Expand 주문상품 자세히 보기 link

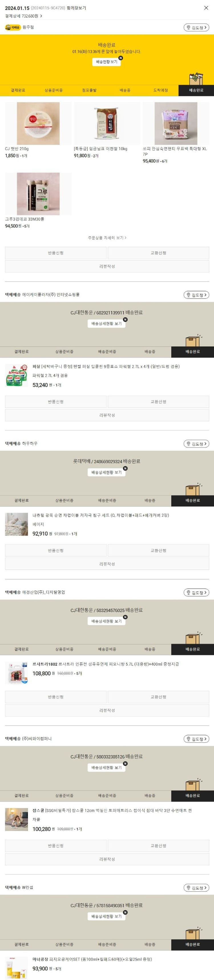click(x=107, y=238)
